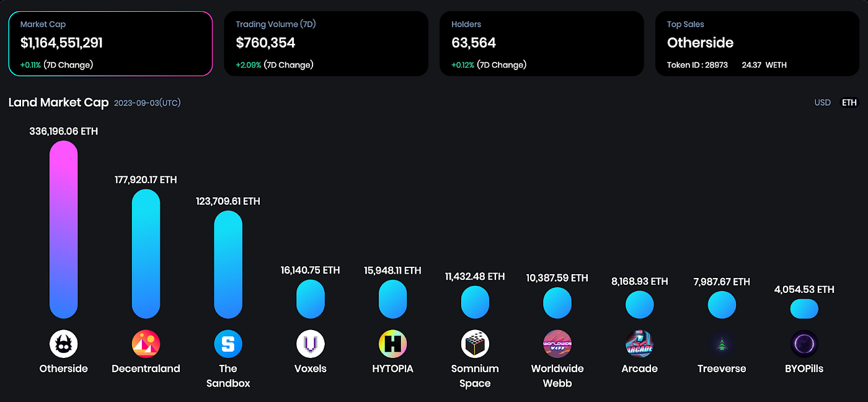Open the Top Sales Otherside card
Viewport: 868px width, 402px height.
tap(757, 43)
